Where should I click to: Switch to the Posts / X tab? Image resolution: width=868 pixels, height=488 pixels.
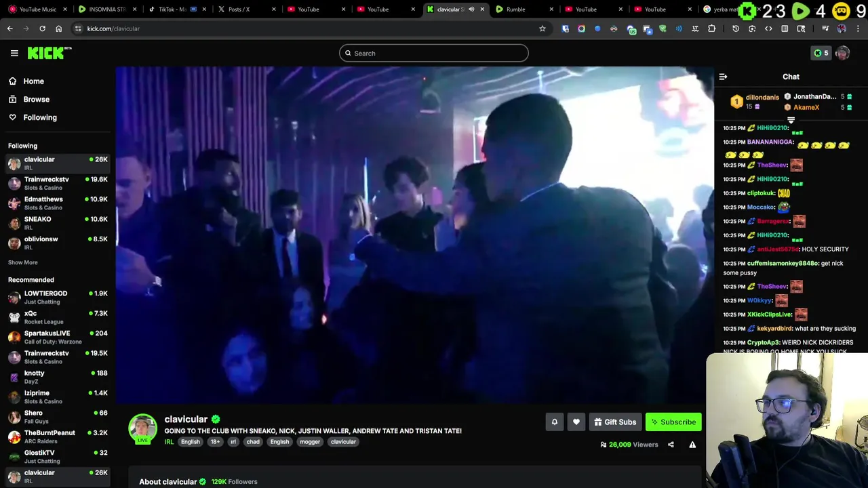coord(246,9)
